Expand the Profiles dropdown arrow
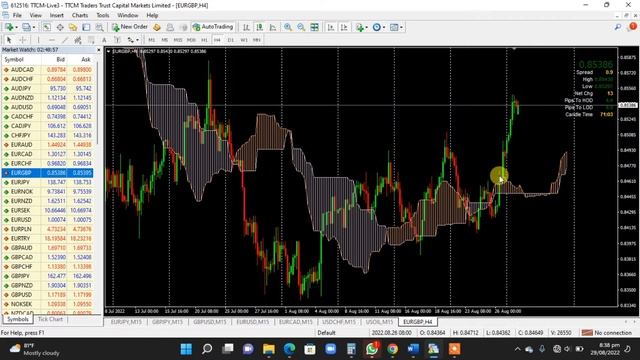The height and width of the screenshot is (360, 640). 34,27
